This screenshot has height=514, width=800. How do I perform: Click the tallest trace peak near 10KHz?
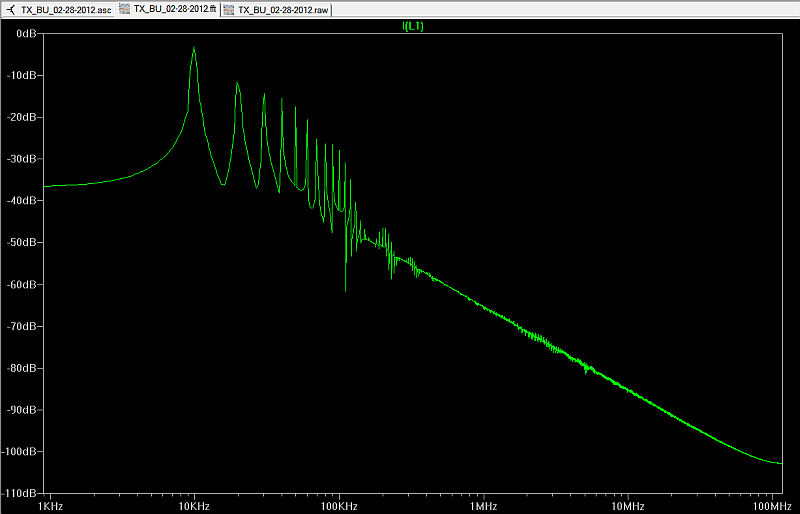pos(194,49)
